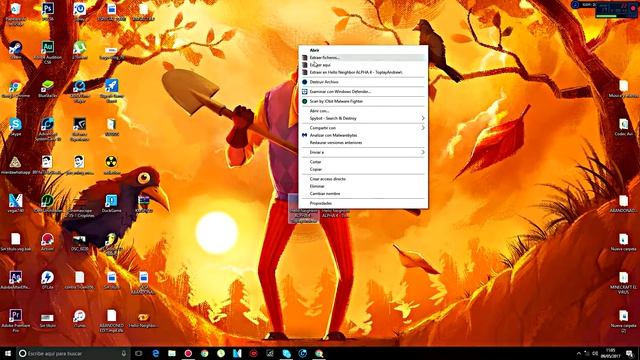Open the radiation-symbol desktop icon
Screen dimensions: 640x360
(111, 164)
